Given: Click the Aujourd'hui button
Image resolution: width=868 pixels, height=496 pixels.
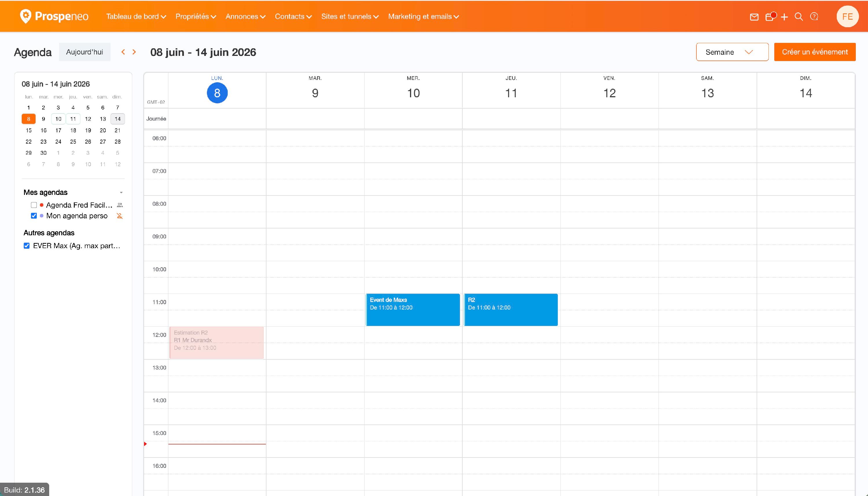Looking at the screenshot, I should point(84,52).
